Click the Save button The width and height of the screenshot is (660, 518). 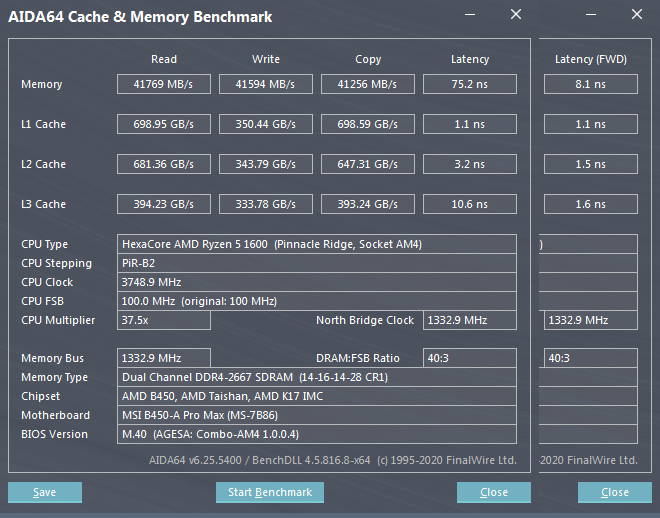45,492
